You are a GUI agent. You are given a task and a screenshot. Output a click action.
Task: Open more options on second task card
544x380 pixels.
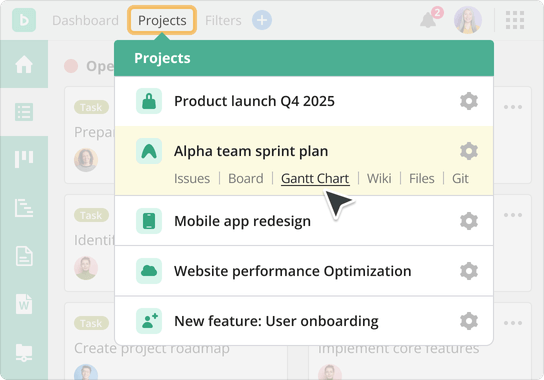(x=513, y=215)
